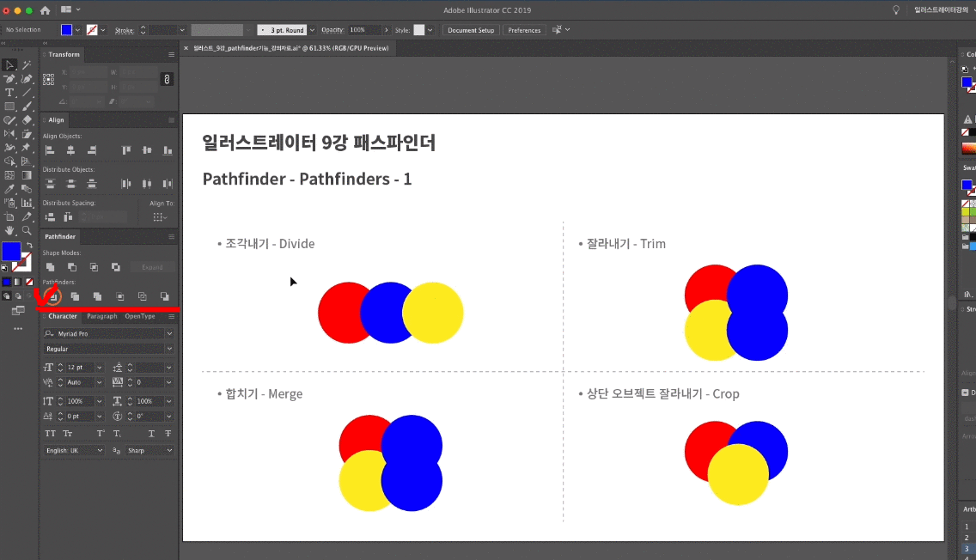
Task: Open the Align panel options menu
Action: (171, 120)
